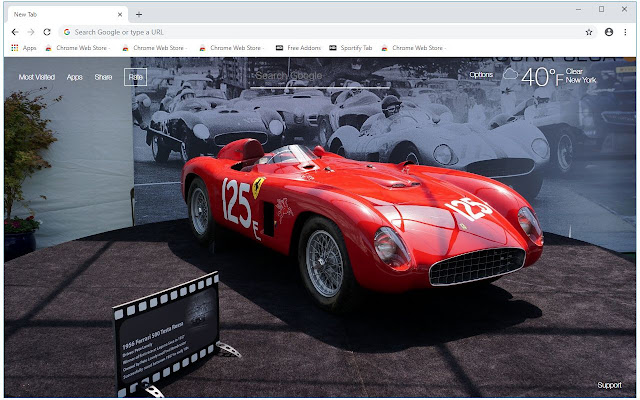This screenshot has width=640, height=400.
Task: Click the New York location label
Action: pyautogui.click(x=581, y=80)
